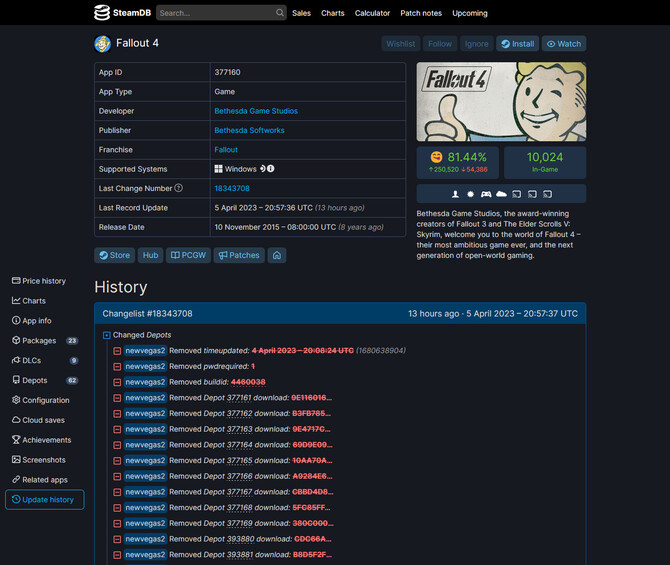Open Packages section in sidebar
The width and height of the screenshot is (670, 565).
point(44,341)
